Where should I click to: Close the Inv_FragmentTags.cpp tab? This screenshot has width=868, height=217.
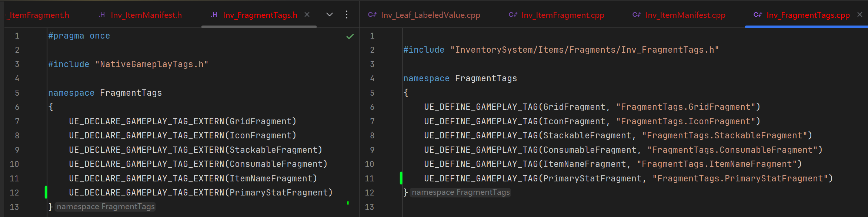(860, 14)
